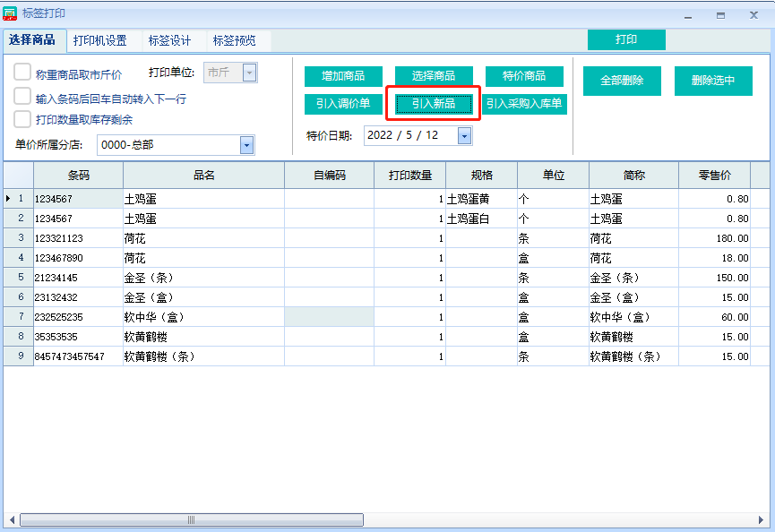Click the horizontal scrollbar thumb
Image resolution: width=775 pixels, height=532 pixels.
(191, 519)
